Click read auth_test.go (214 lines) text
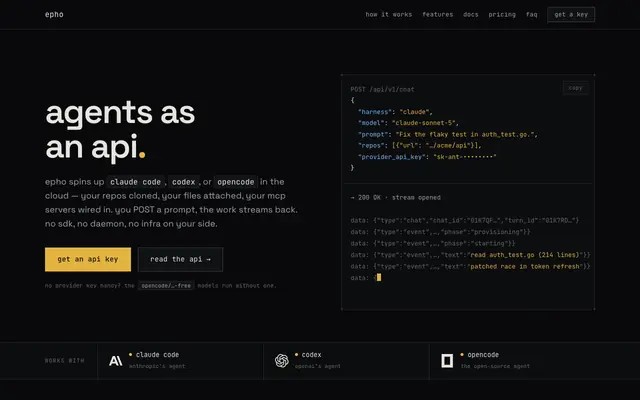Image resolution: width=640 pixels, height=400 pixels. (x=524, y=255)
